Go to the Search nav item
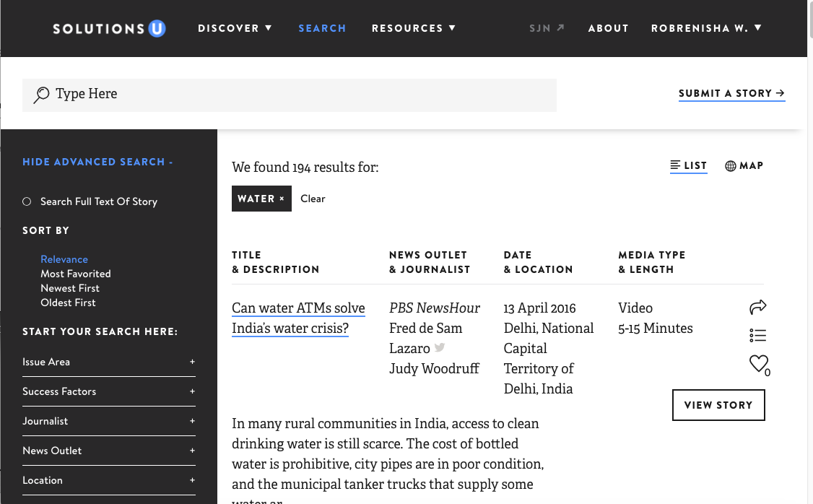The image size is (813, 504). point(322,28)
